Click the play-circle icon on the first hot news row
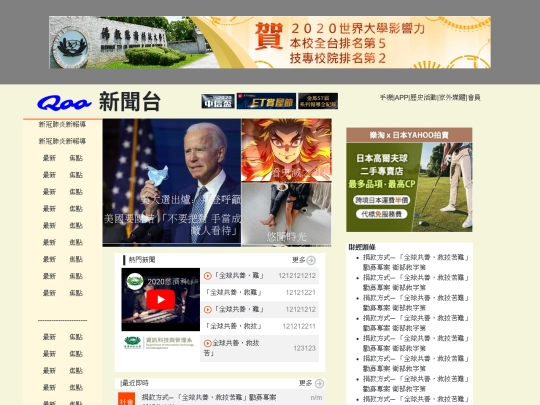This screenshot has width=540, height=405. pyautogui.click(x=208, y=276)
